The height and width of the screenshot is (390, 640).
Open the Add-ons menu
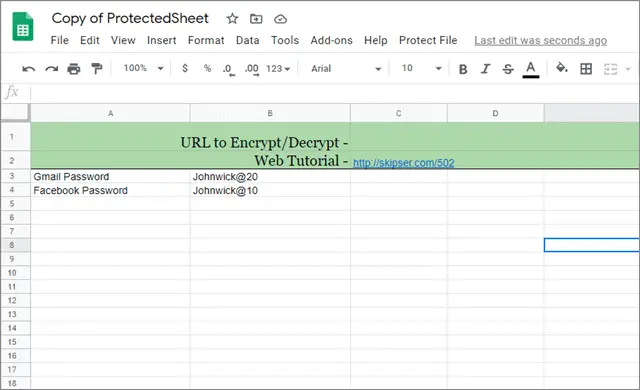(x=331, y=40)
